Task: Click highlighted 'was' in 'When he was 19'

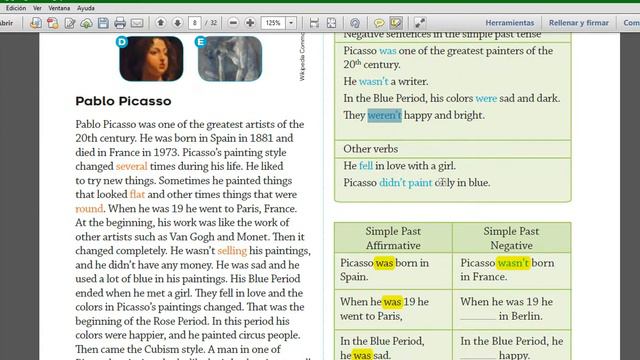Action: click(392, 302)
